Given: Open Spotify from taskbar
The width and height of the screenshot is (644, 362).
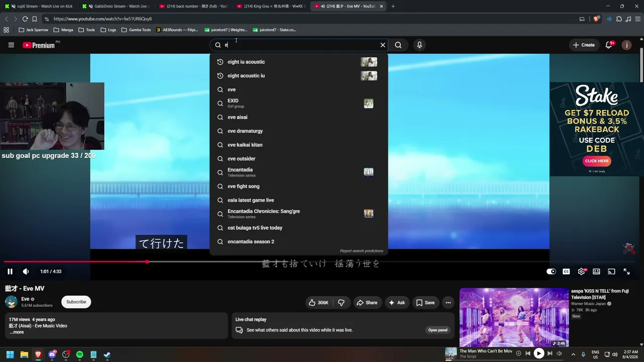Looking at the screenshot, I should point(79,354).
